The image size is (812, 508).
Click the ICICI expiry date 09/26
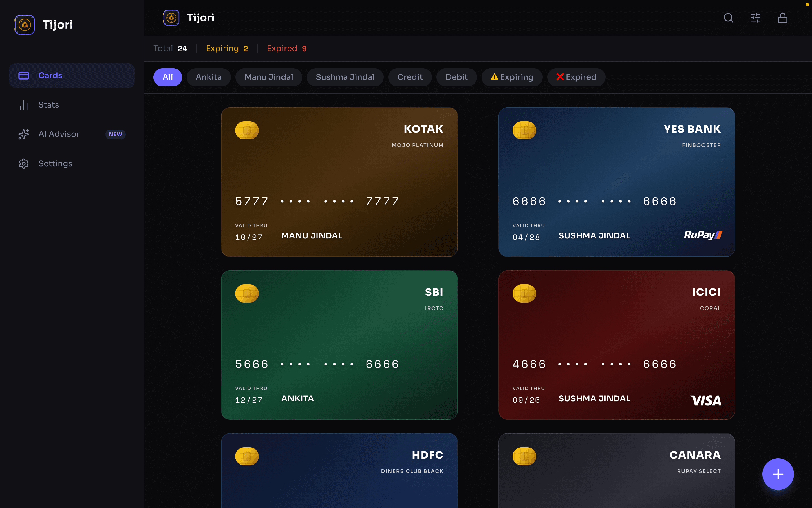[526, 400]
